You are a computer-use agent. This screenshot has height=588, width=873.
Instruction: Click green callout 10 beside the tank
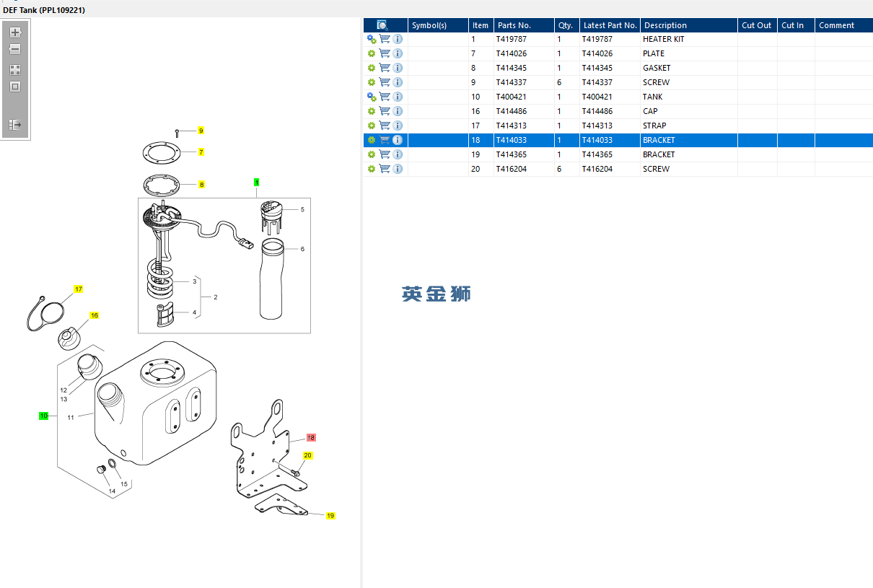point(43,416)
